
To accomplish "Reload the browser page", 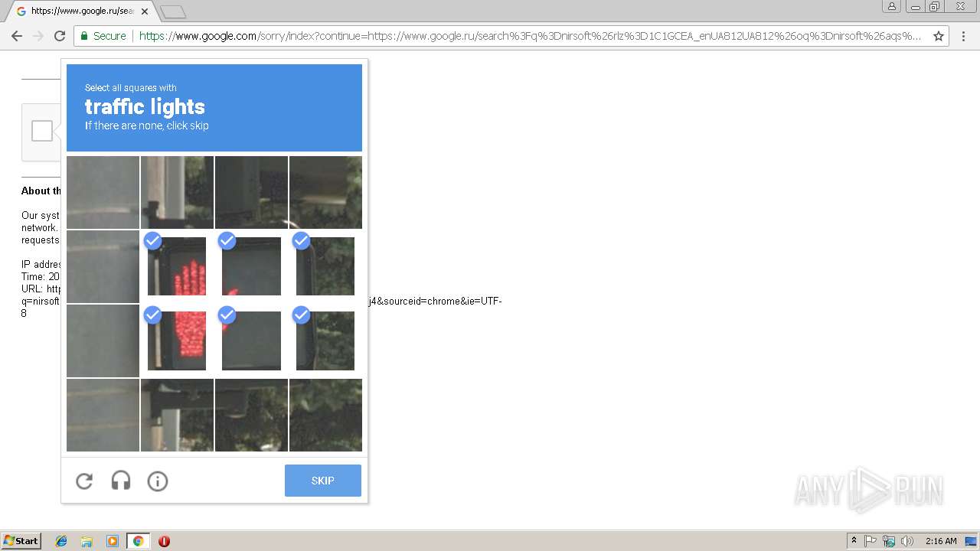I will tap(60, 36).
